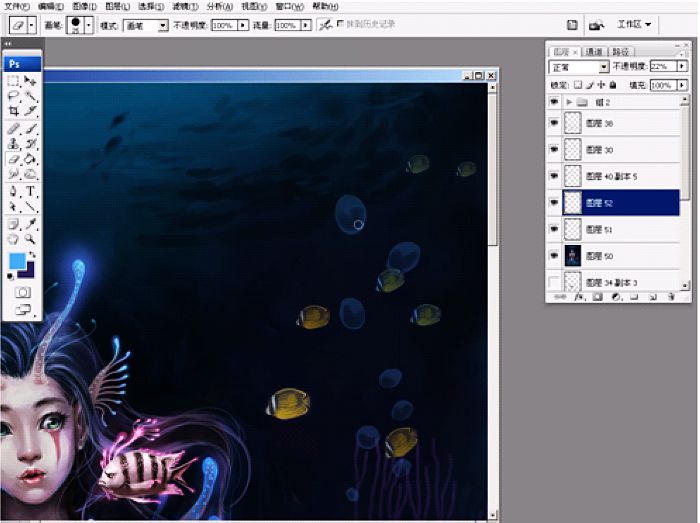The height and width of the screenshot is (523, 700).
Task: Open eraser opacity slider arrow
Action: point(243,25)
